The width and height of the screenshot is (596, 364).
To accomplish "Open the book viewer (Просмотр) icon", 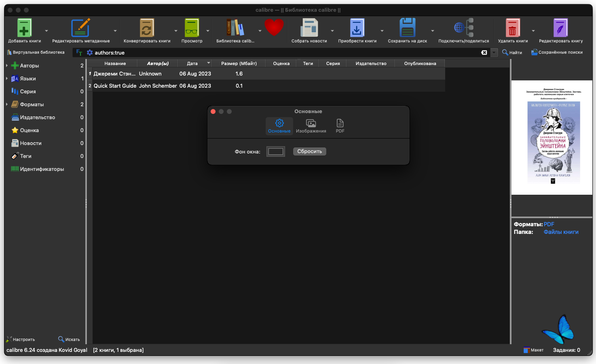I will click(192, 28).
